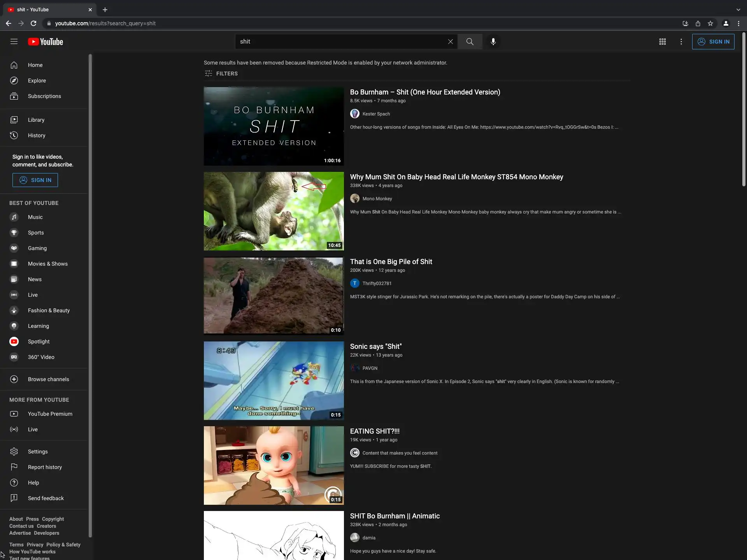
Task: Open the Mono Monkey channel link
Action: pyautogui.click(x=377, y=199)
